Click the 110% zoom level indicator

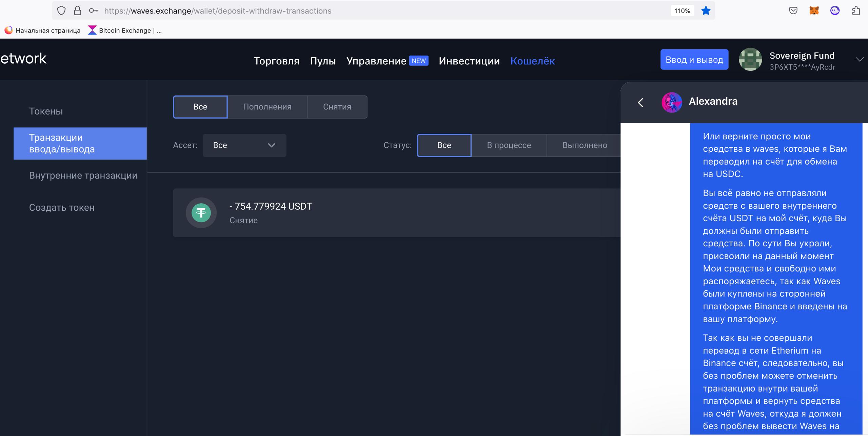[x=682, y=11]
